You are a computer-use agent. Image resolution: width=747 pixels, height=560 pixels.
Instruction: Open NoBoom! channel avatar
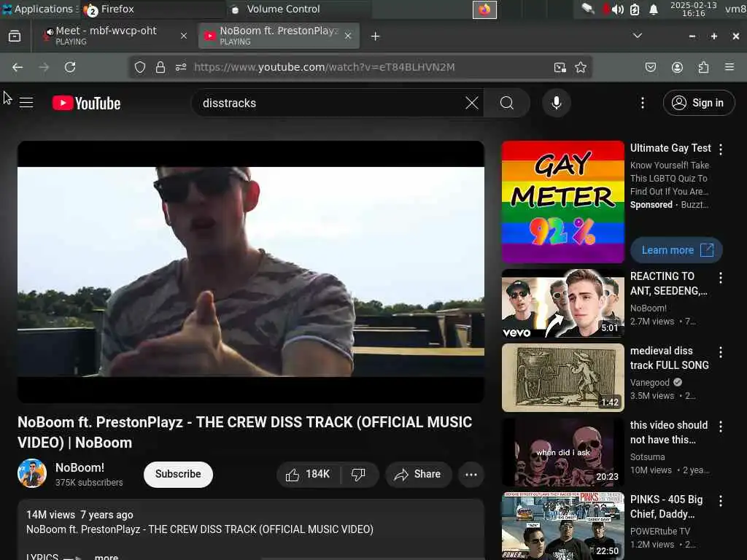[32, 473]
